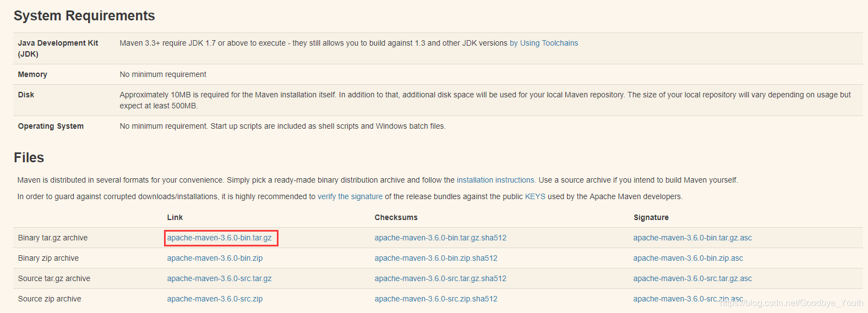Open the KEYS link
The width and height of the screenshot is (868, 313).
pyautogui.click(x=535, y=196)
